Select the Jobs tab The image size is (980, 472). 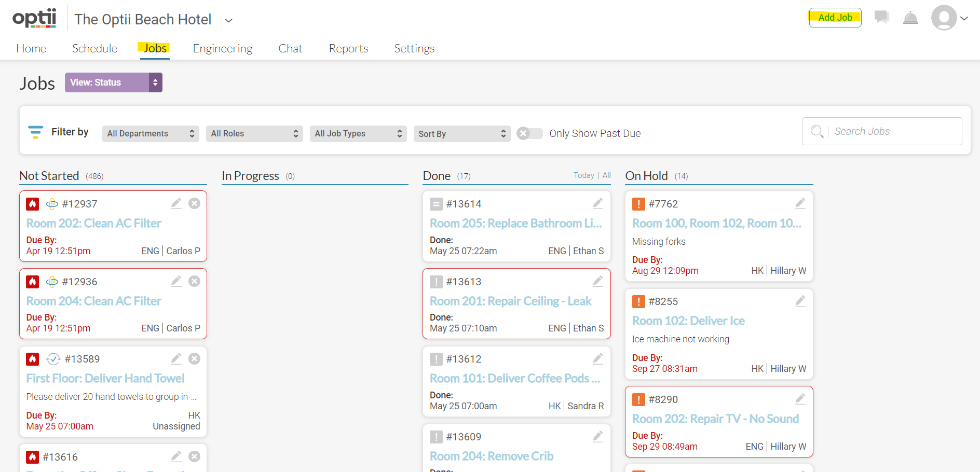pos(155,48)
